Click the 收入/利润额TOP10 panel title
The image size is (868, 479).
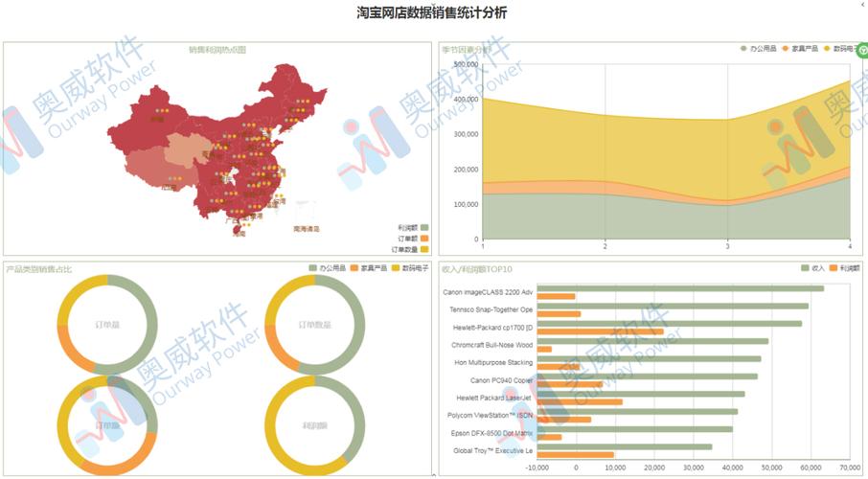pyautogui.click(x=476, y=269)
